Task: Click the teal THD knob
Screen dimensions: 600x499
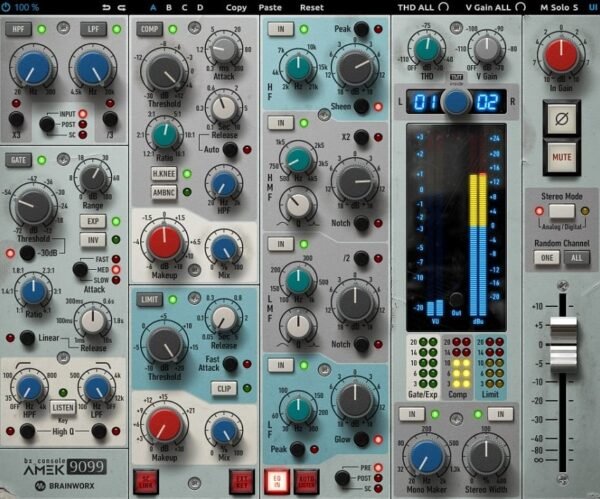Action: [x=427, y=49]
